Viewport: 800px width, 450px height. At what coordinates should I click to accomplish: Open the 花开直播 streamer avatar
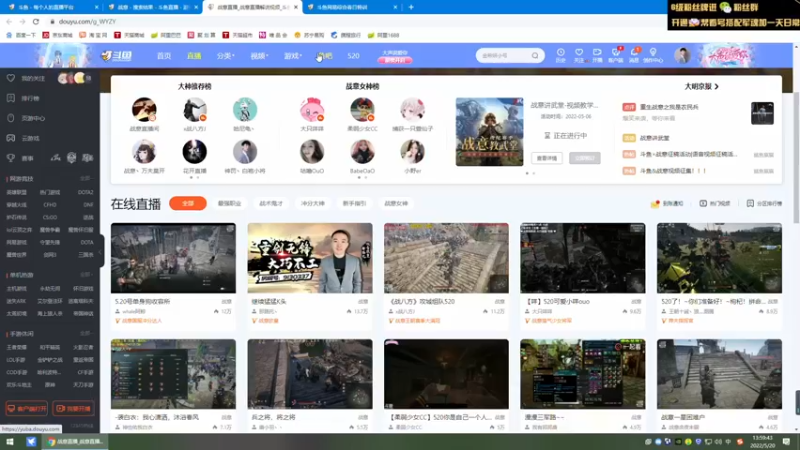click(x=194, y=152)
